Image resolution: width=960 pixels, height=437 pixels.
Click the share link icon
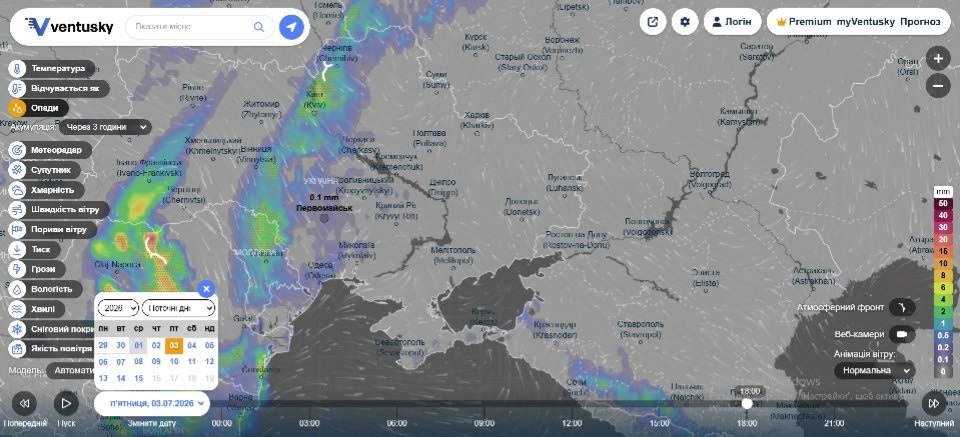[x=653, y=22]
